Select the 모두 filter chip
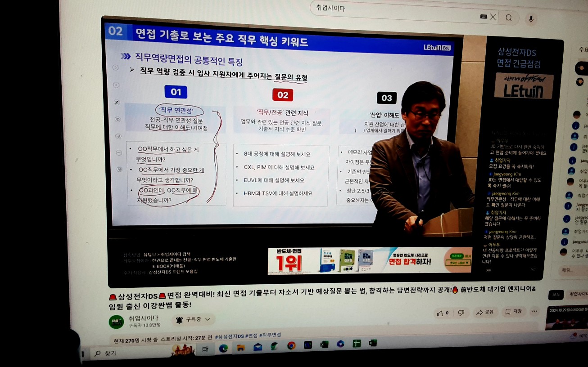588x367 pixels. [x=556, y=295]
